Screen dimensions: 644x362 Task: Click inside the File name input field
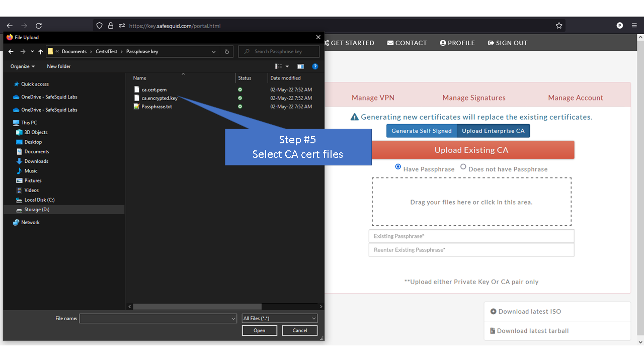click(x=156, y=318)
